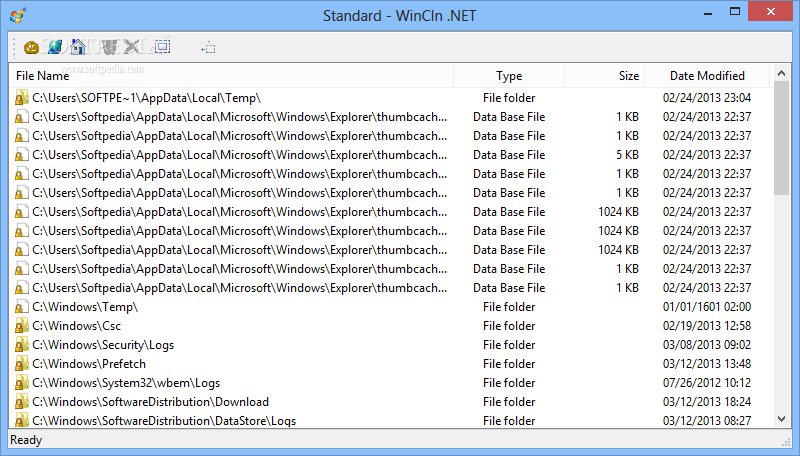
Task: Select the C:\Users\SOFTPE~1\AppData\Local\Temp\ entry
Action: [x=146, y=97]
